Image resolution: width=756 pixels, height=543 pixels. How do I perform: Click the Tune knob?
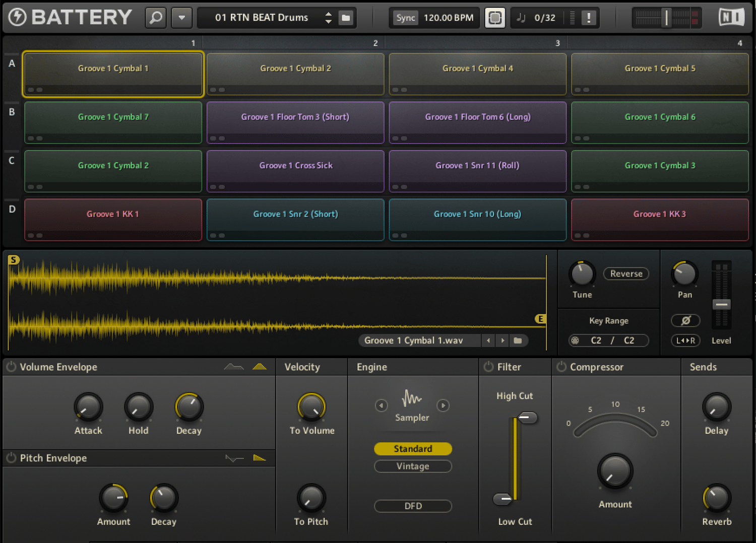(x=582, y=274)
